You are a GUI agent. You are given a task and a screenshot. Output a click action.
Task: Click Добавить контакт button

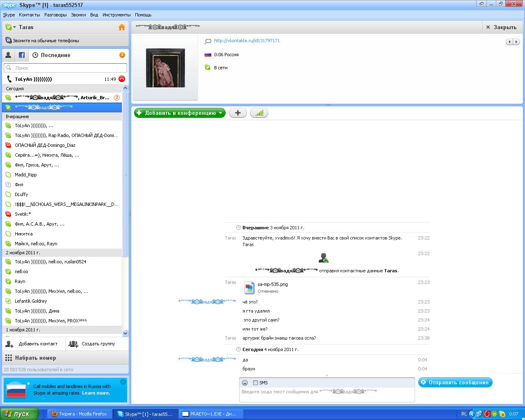coord(34,344)
